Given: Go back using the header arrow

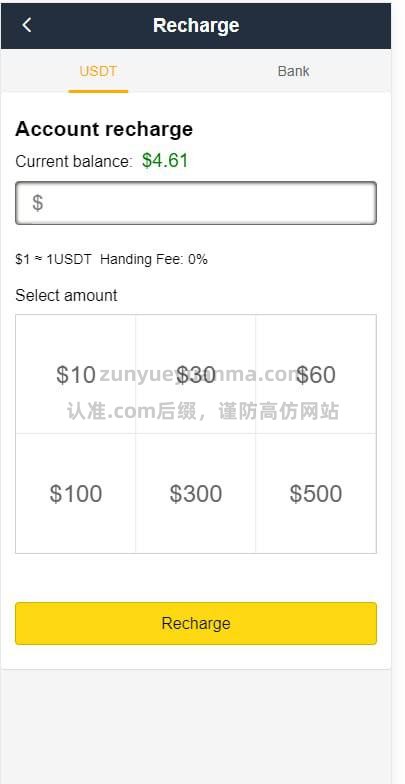Looking at the screenshot, I should (x=27, y=25).
